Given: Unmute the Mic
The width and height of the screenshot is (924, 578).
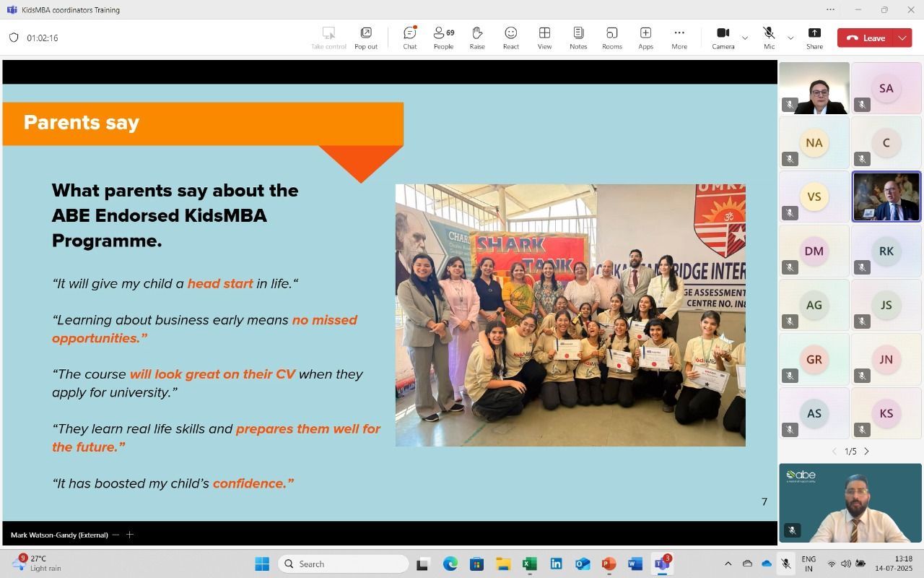Looking at the screenshot, I should pyautogui.click(x=769, y=38).
